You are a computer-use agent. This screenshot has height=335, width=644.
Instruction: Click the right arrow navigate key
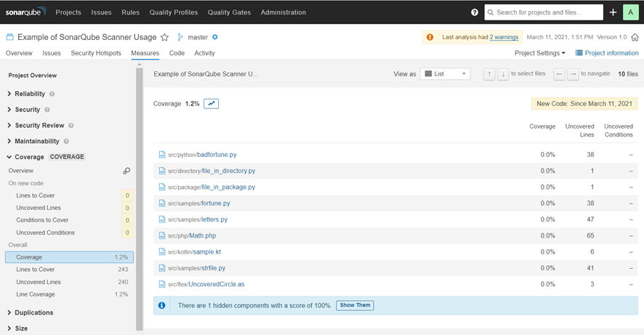pos(573,74)
